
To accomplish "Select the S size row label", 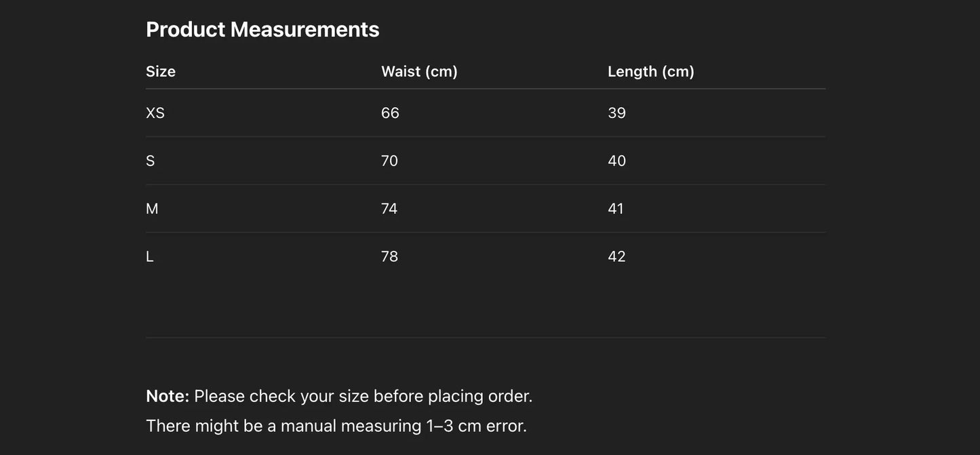I will click(151, 161).
